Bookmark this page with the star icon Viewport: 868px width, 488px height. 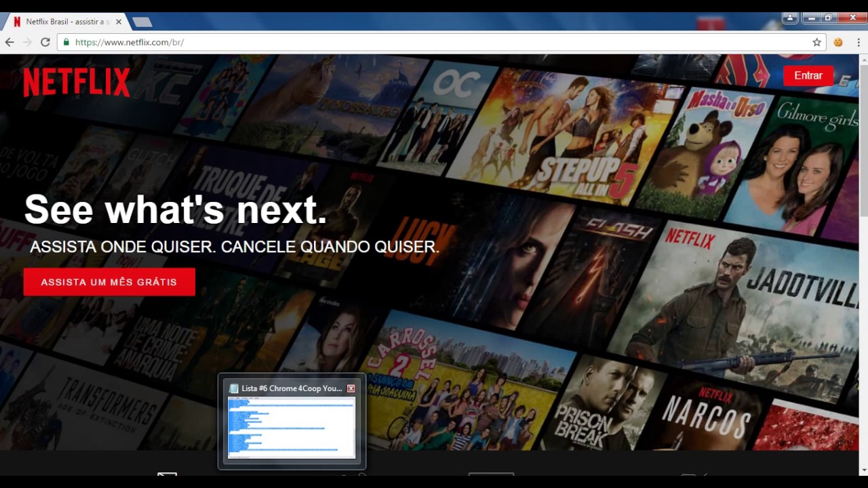click(x=816, y=42)
